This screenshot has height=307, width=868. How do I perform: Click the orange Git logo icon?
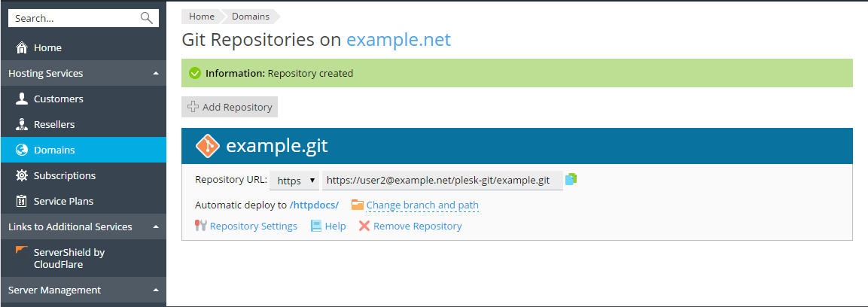(207, 145)
